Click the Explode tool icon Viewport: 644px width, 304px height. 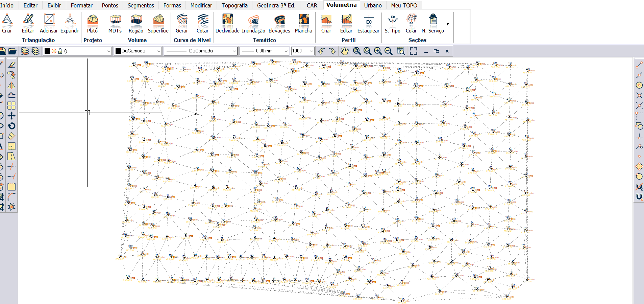11,207
